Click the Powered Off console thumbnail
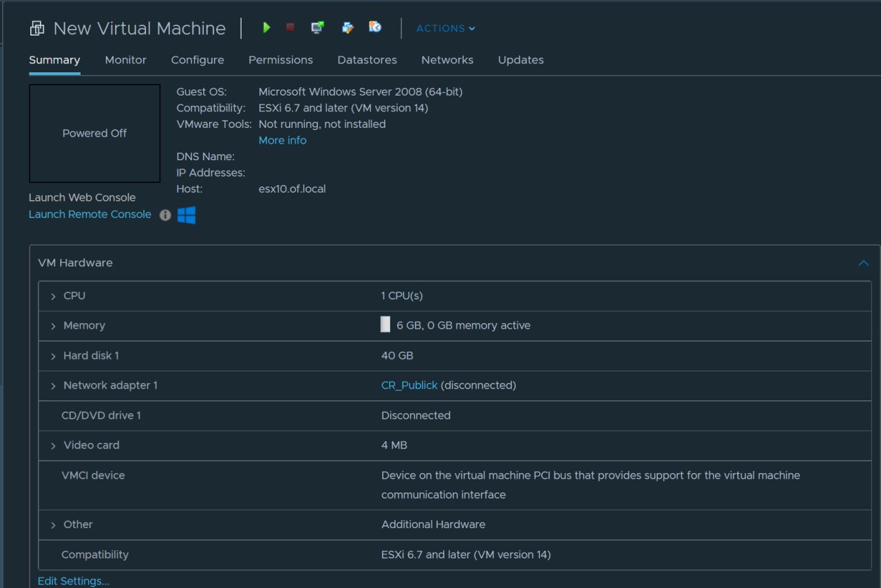Image resolution: width=881 pixels, height=588 pixels. tap(94, 133)
